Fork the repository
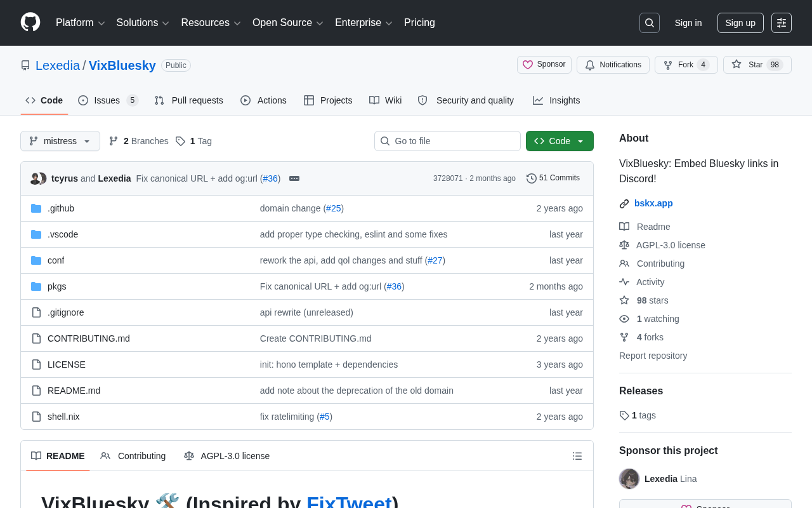 (686, 65)
